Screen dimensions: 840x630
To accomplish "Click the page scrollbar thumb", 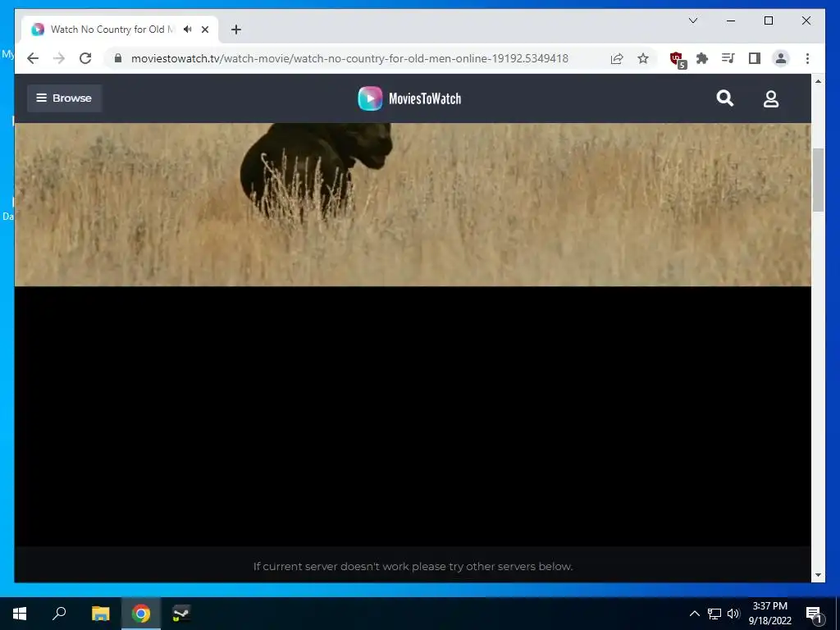I will coord(818,180).
